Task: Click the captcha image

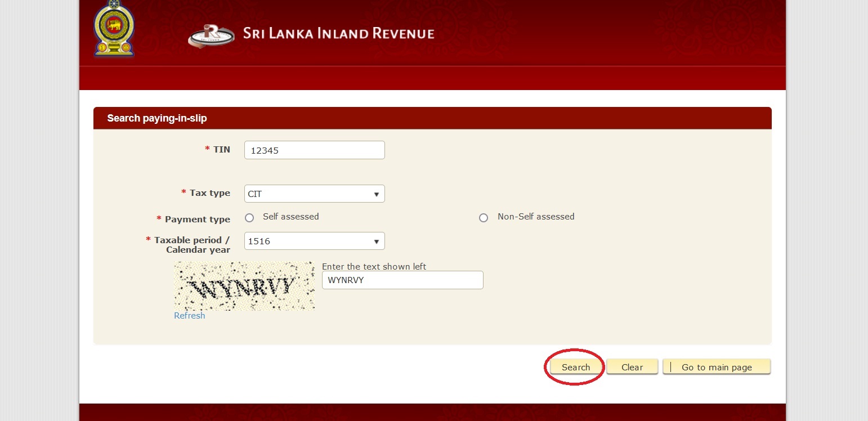Action: tap(244, 286)
